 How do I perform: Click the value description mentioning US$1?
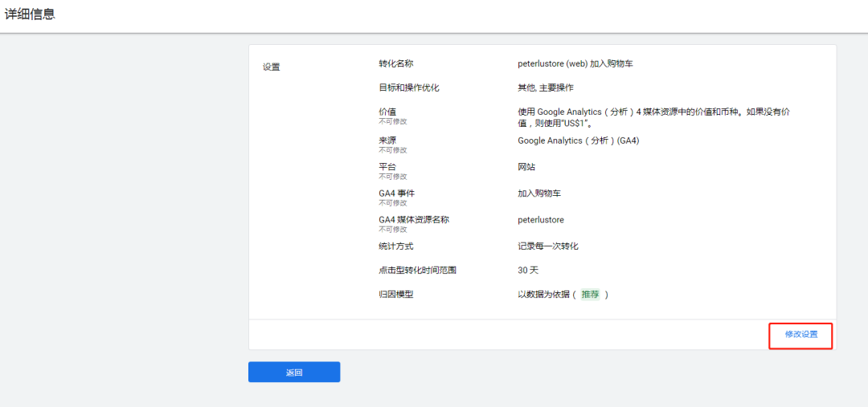[x=653, y=117]
